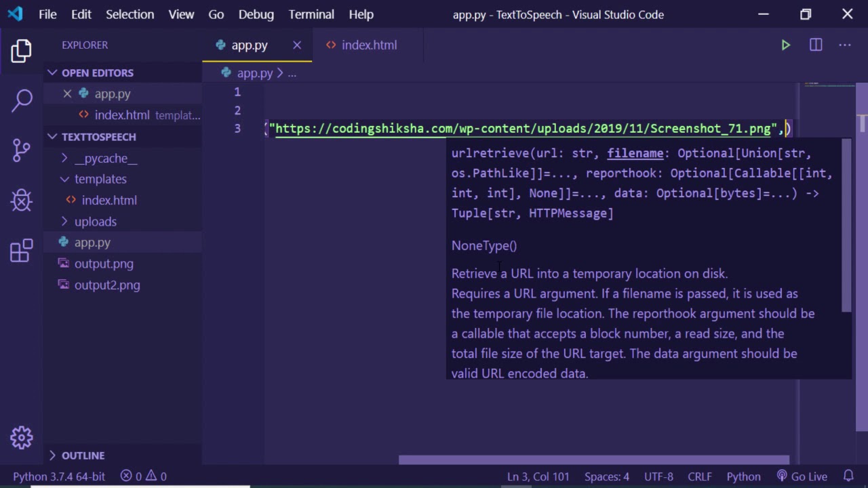The width and height of the screenshot is (868, 488).
Task: Open the Source Control view
Action: point(22,150)
